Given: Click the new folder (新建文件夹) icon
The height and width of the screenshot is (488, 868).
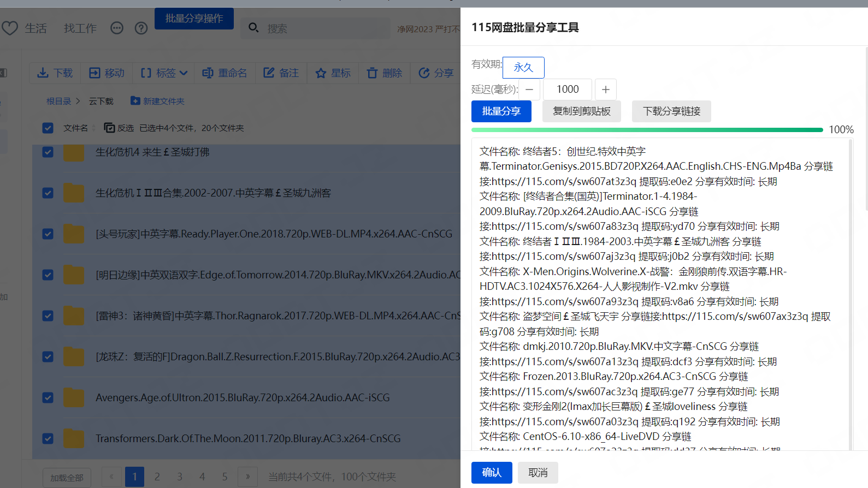Looking at the screenshot, I should (135, 101).
